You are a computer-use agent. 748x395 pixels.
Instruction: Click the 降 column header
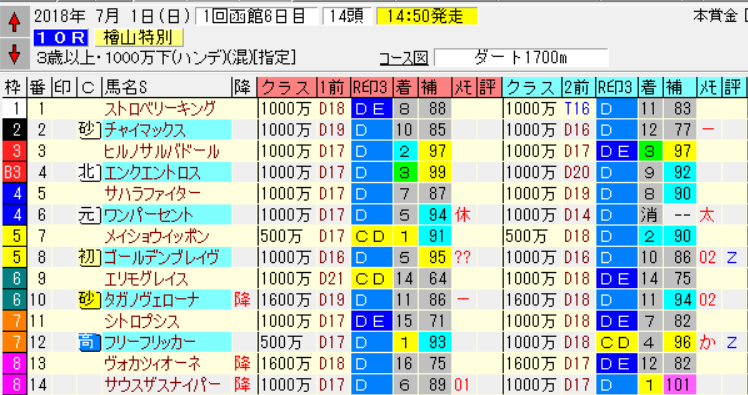pyautogui.click(x=244, y=87)
